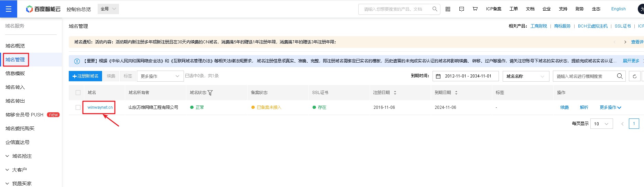
Task: Open the message chat icon in header
Action: tap(461, 9)
